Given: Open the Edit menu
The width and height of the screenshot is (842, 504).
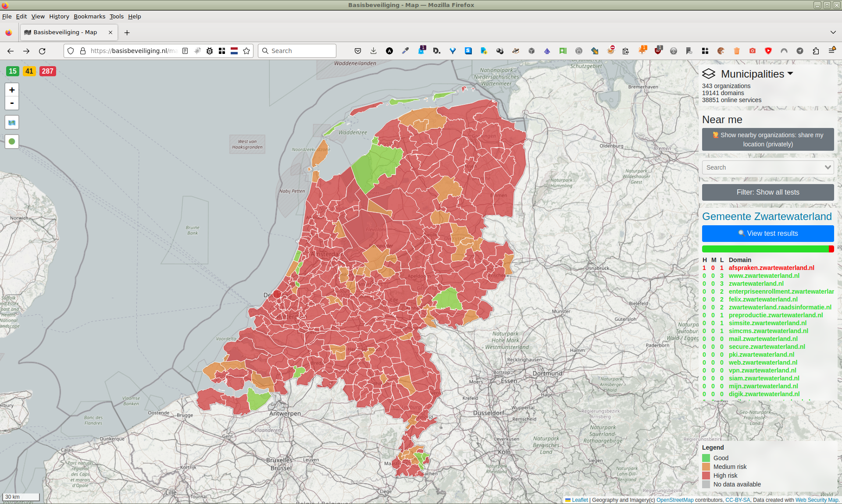Looking at the screenshot, I should pyautogui.click(x=21, y=16).
